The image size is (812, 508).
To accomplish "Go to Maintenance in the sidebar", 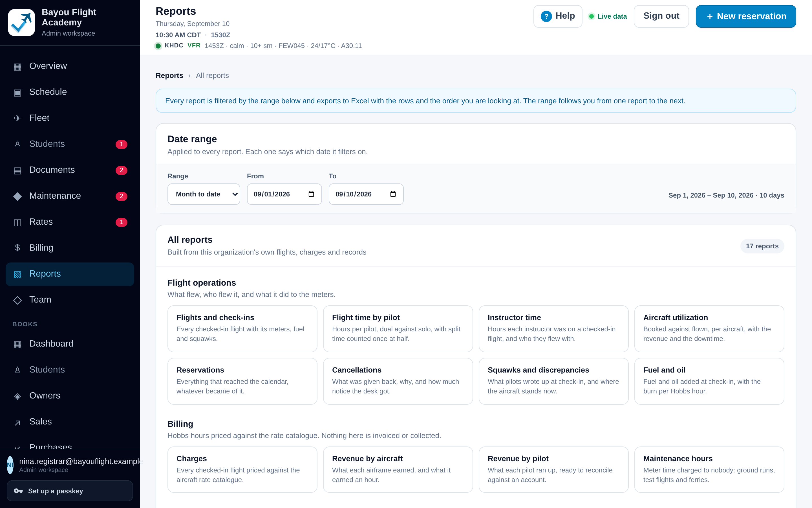I will click(x=70, y=196).
